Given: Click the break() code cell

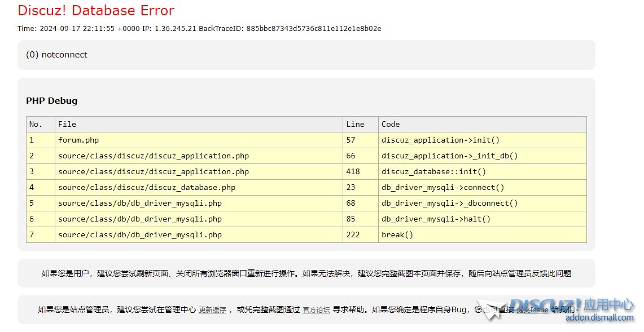Looking at the screenshot, I should click(397, 234).
